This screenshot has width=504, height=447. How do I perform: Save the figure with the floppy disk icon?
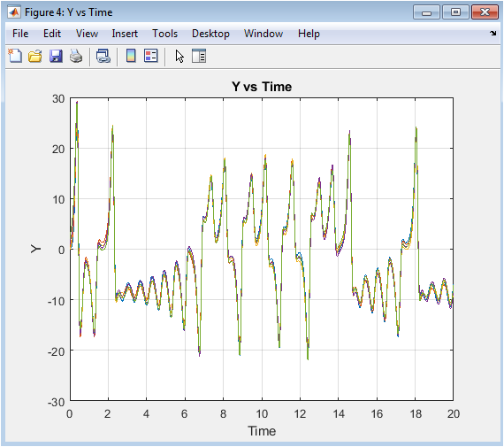click(x=56, y=56)
